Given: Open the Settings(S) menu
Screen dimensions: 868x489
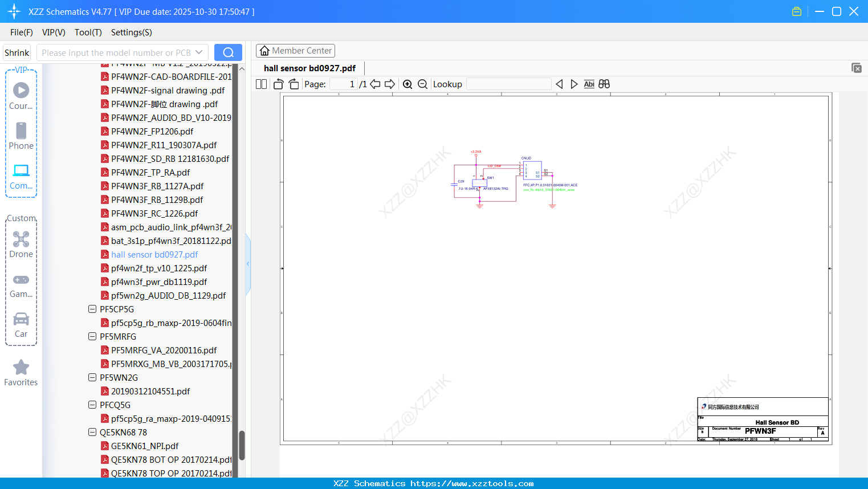Looking at the screenshot, I should coord(131,32).
